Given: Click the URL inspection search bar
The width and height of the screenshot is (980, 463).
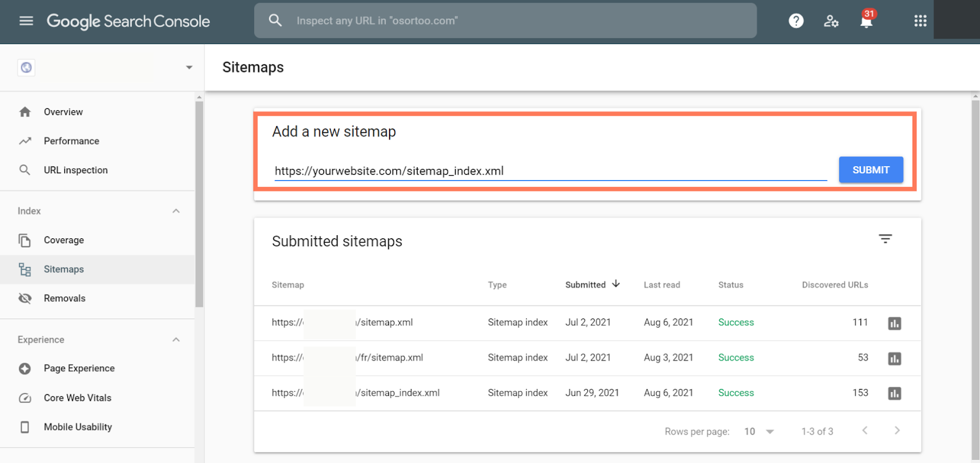Looking at the screenshot, I should [505, 21].
